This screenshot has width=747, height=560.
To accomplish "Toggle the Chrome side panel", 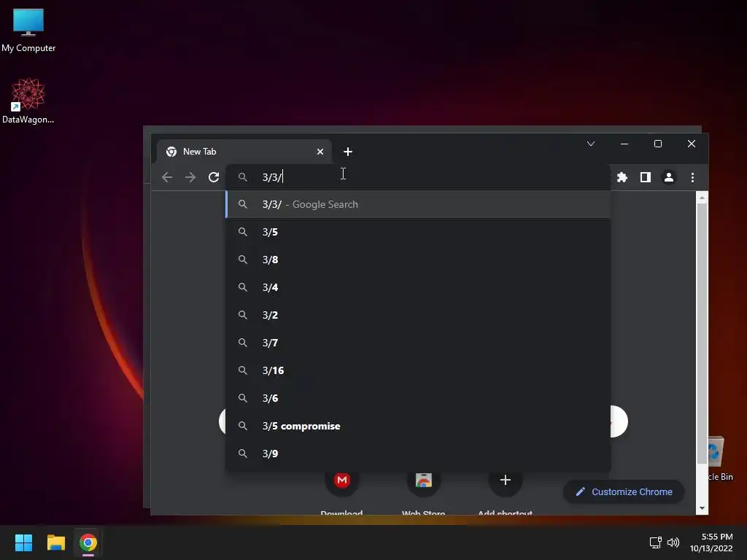I will click(x=646, y=178).
